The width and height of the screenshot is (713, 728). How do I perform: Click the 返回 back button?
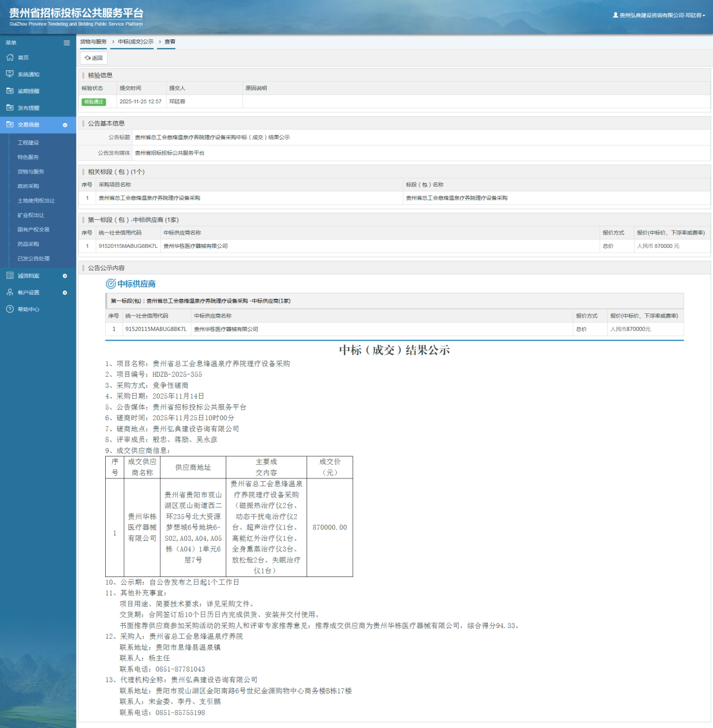pos(94,58)
